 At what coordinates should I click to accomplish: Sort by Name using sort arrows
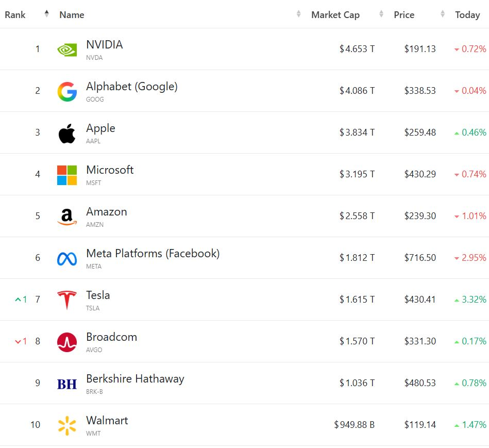[x=298, y=14]
